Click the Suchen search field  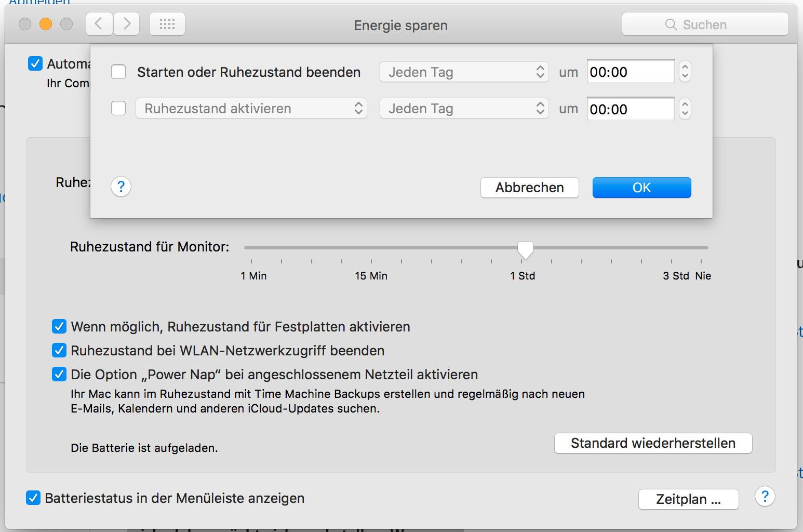[x=705, y=24]
